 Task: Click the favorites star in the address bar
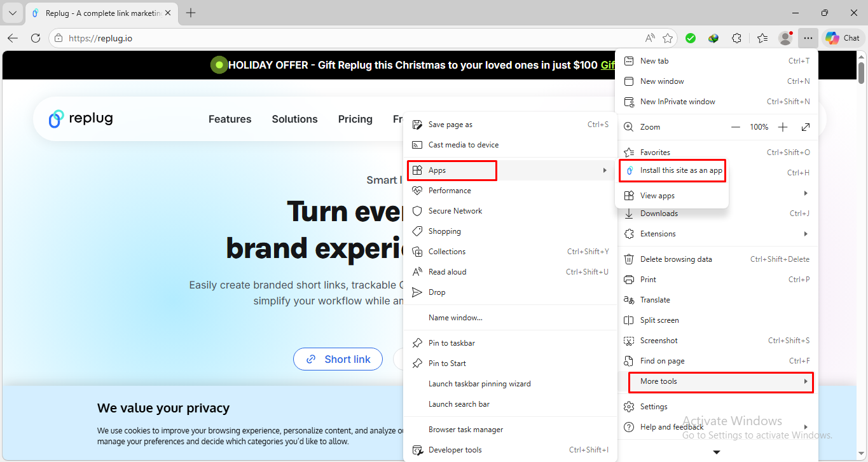pos(668,38)
